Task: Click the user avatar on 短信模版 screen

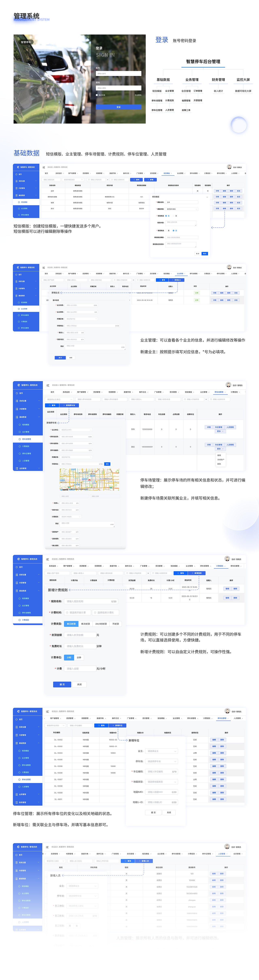Action: [x=229, y=167]
